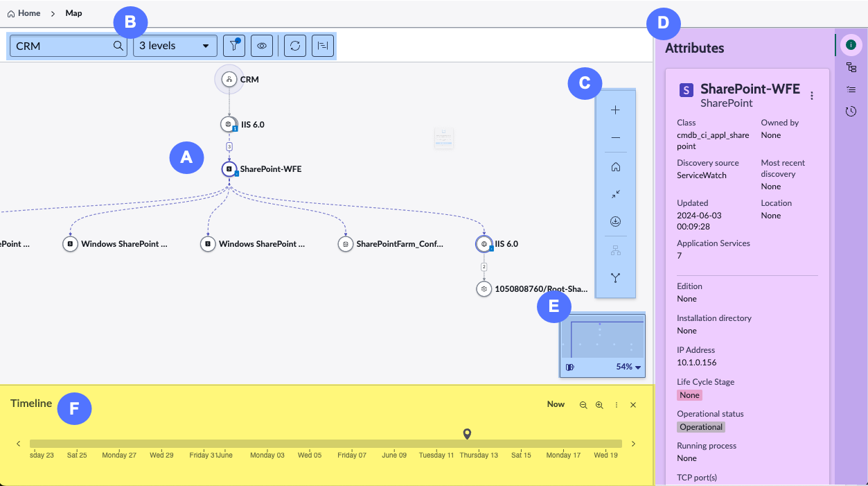Toggle the merge layout icon in map controls
The image size is (868, 486).
click(x=615, y=277)
